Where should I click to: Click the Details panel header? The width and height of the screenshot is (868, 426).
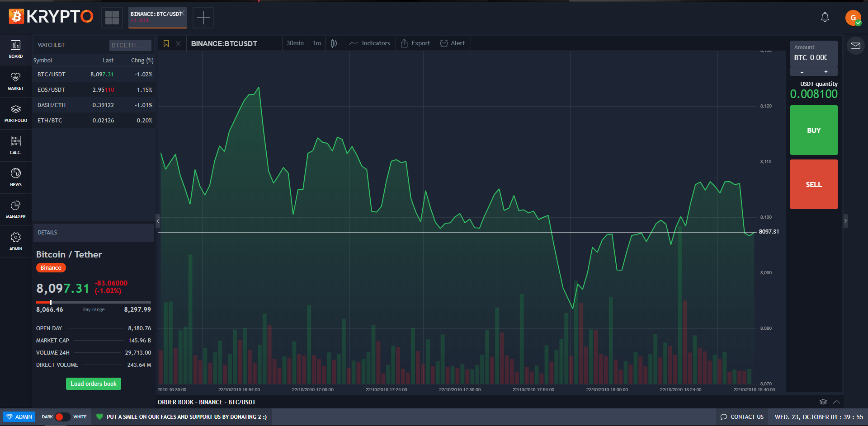coord(93,233)
